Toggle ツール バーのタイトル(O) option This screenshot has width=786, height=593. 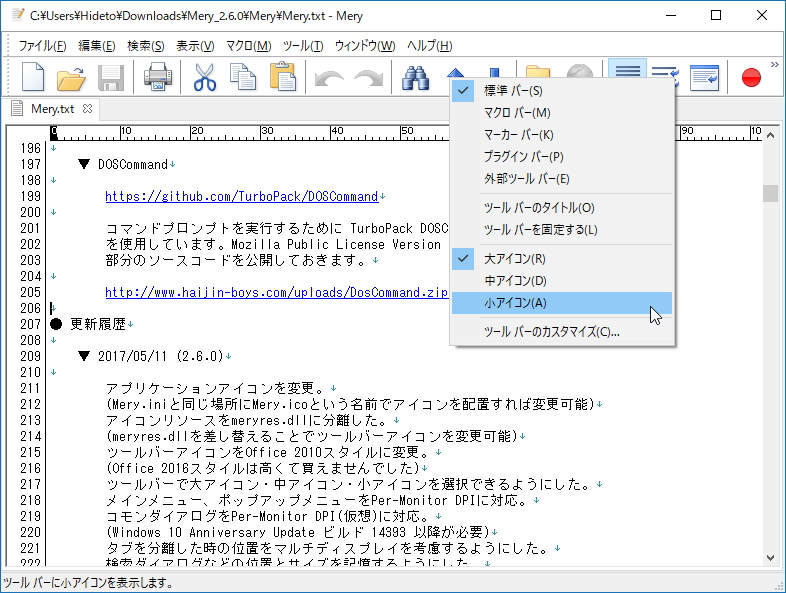(x=562, y=208)
